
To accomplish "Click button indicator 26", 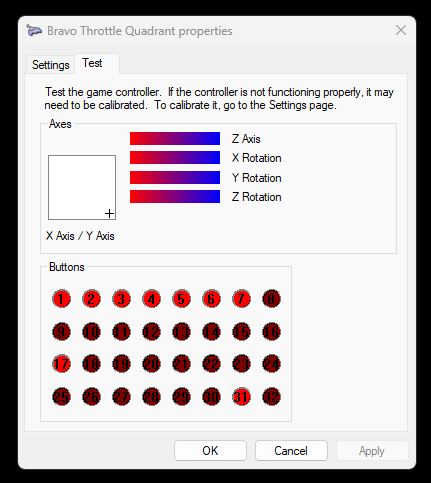I will 91,397.
